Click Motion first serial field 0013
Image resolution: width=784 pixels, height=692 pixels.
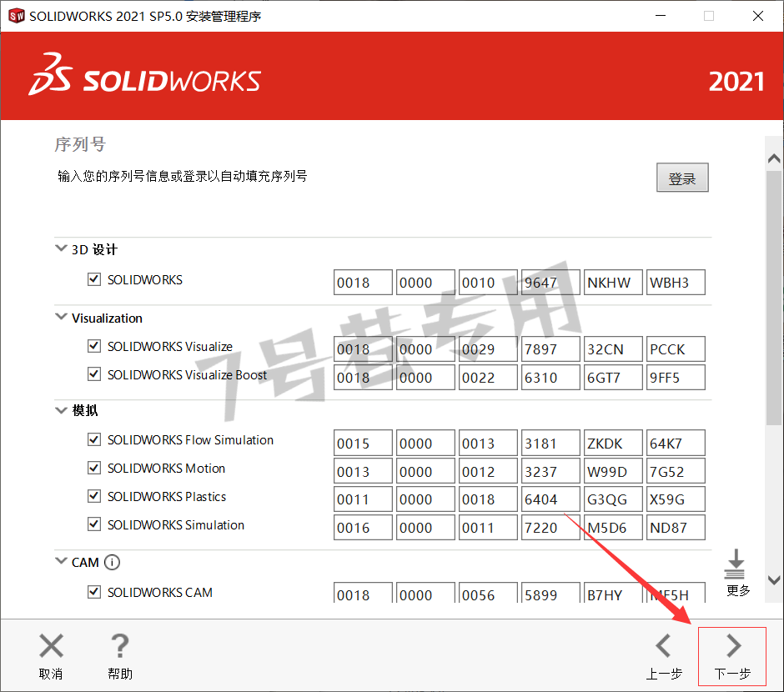point(363,472)
